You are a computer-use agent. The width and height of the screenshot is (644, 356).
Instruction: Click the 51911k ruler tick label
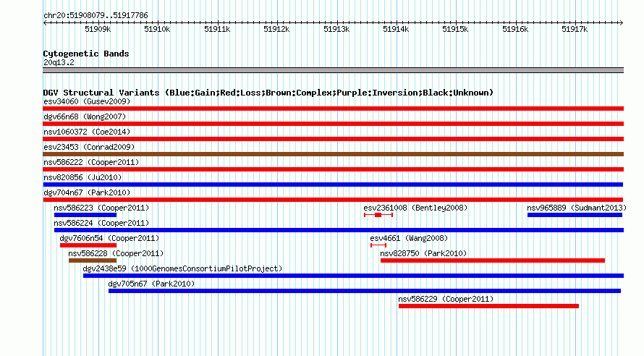(x=217, y=29)
